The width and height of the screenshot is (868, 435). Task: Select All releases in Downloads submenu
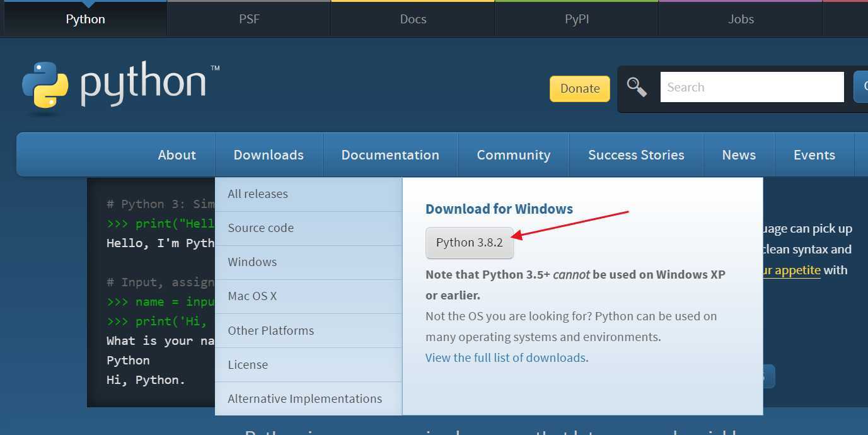point(308,194)
